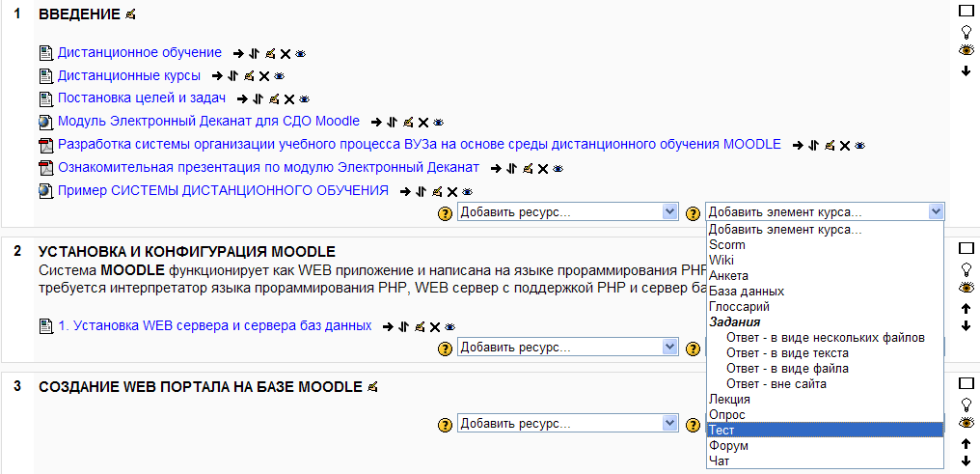Open Постановка целей и задач link
This screenshot has height=474, width=980.
point(142,98)
